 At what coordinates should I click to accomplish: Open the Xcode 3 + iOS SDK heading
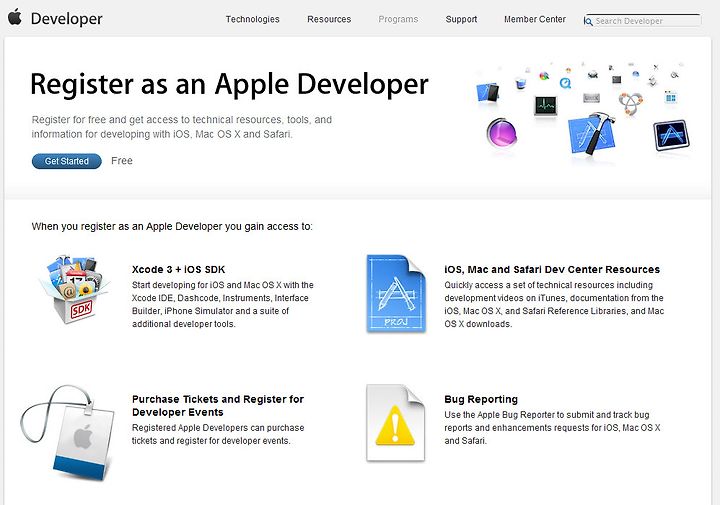click(x=179, y=269)
